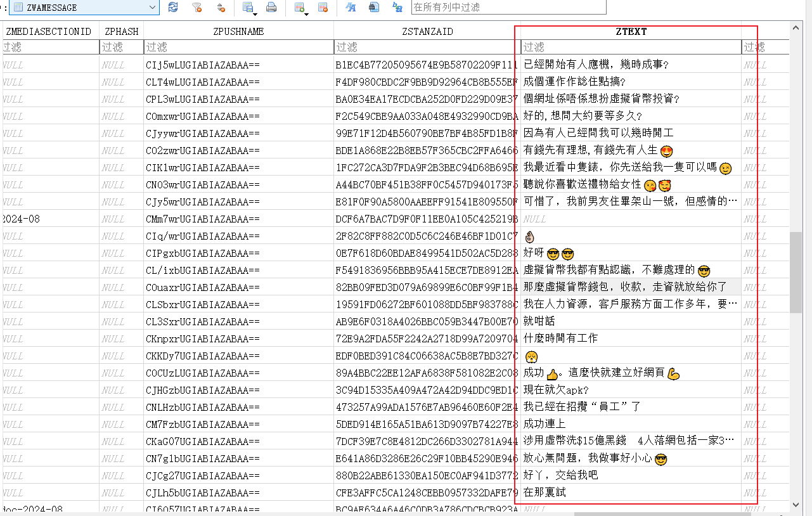This screenshot has width=812, height=516.
Task: Select message text 我已經在招攬"員工"了
Action: coord(582,407)
